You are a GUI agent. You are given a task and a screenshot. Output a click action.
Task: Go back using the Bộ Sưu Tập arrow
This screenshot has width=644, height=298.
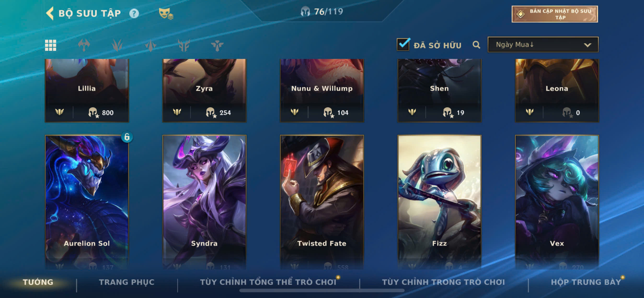50,13
